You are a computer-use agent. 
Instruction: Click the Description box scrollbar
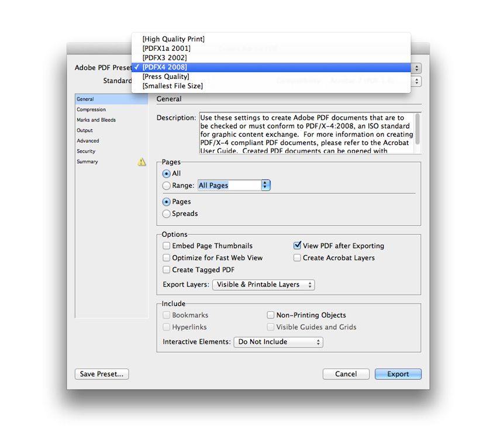[417, 129]
